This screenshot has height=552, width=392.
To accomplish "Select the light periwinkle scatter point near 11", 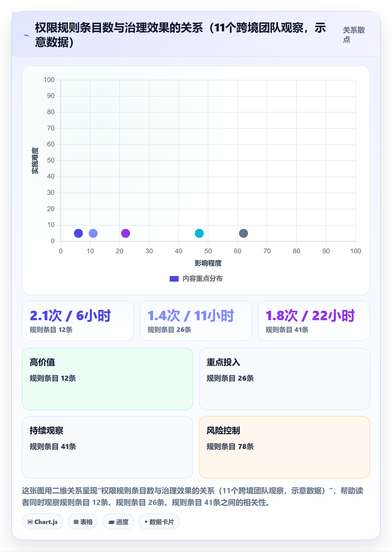I will (93, 233).
